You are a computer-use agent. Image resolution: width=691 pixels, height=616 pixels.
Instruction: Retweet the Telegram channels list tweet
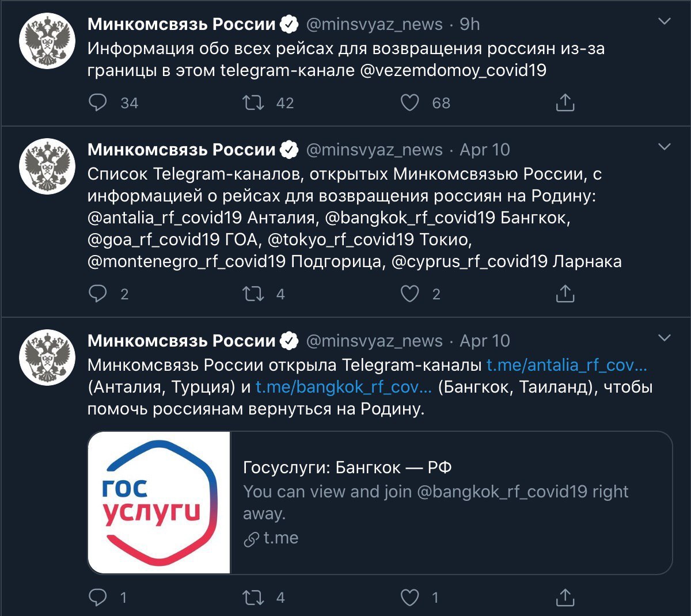point(253,294)
